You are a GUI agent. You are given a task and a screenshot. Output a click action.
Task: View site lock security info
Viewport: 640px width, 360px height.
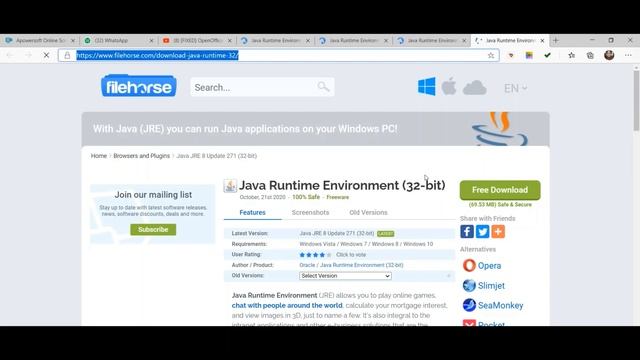[x=67, y=55]
